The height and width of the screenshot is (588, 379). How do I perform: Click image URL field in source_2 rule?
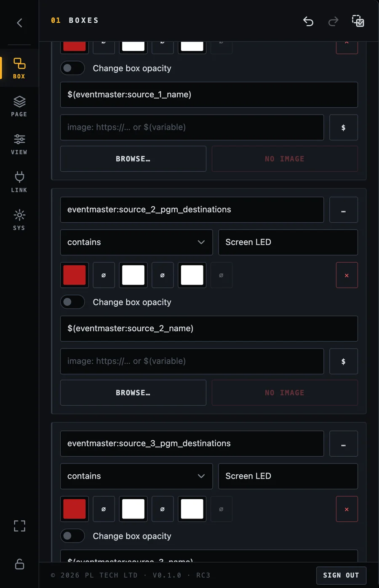tap(192, 361)
